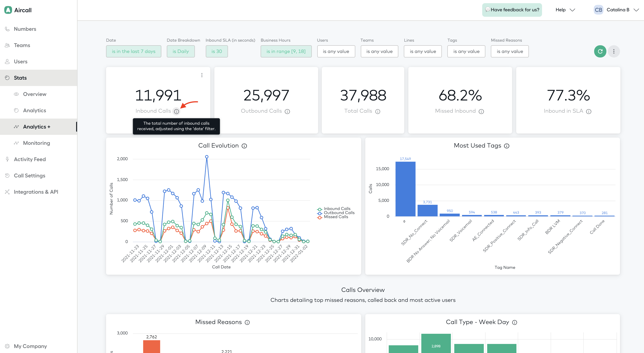Click the Integrations & API icon
This screenshot has height=353, width=644.
coord(7,192)
